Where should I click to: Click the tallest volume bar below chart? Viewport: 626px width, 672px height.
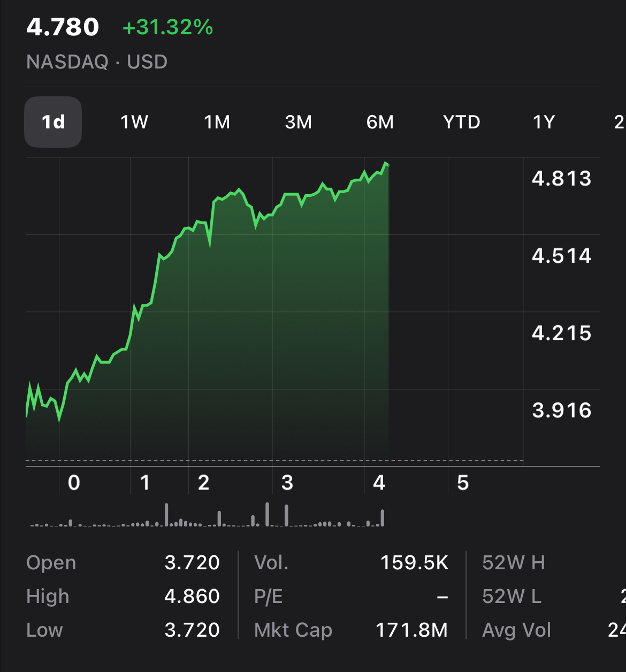[268, 514]
